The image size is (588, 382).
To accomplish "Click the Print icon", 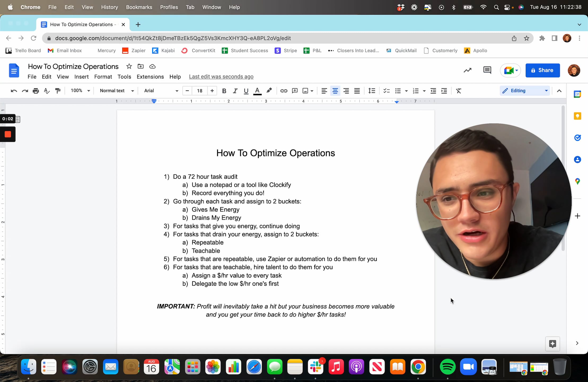I will pyautogui.click(x=36, y=91).
